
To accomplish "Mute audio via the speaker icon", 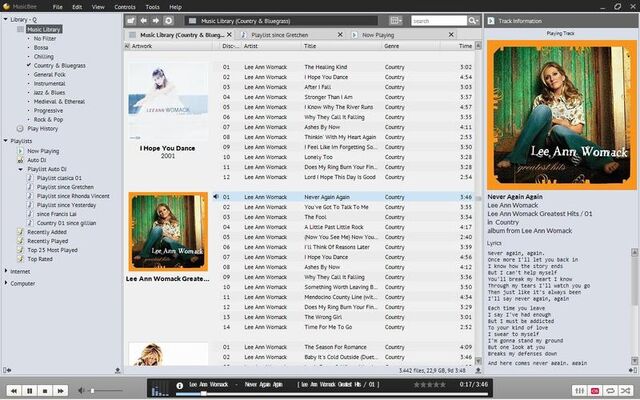I will [x=81, y=391].
